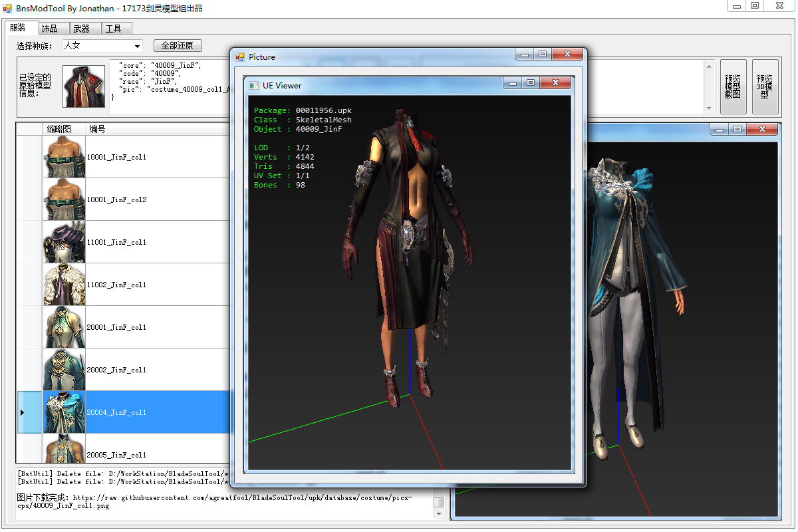This screenshot has height=532, width=798.
Task: Click the text 10001_JinF_col1
Action: (116, 158)
